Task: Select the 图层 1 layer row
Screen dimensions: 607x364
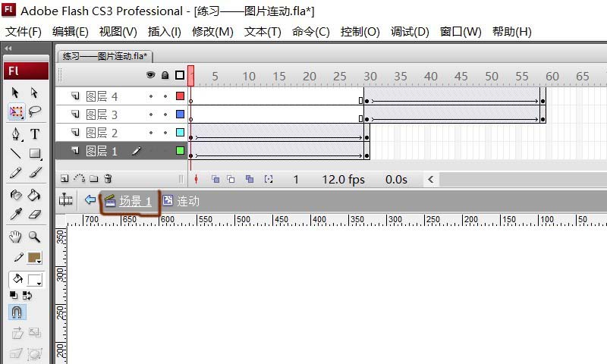Action: pos(122,150)
